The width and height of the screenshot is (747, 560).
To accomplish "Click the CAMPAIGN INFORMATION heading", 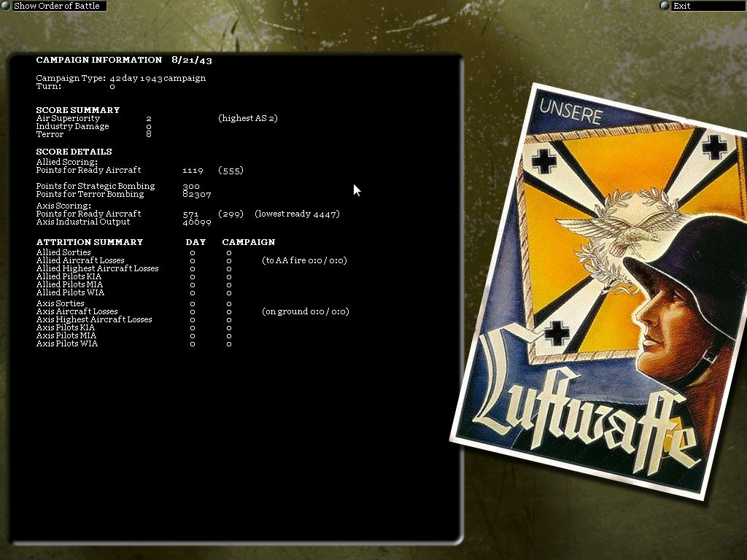I will (x=99, y=60).
